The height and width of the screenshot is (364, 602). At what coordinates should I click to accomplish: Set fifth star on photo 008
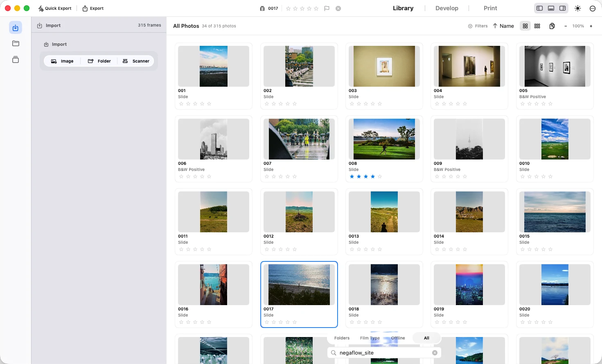[380, 177]
